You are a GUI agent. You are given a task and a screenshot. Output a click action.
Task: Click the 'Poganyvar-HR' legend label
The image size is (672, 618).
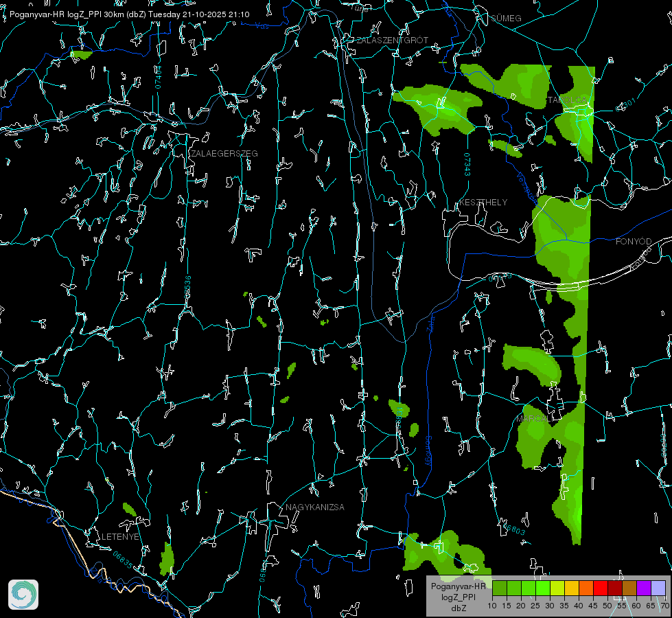tap(458, 586)
